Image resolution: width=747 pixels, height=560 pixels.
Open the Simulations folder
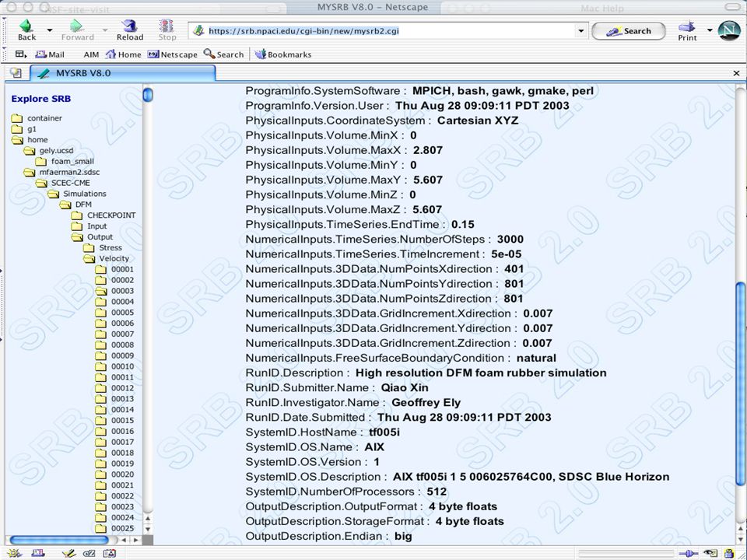(76, 194)
